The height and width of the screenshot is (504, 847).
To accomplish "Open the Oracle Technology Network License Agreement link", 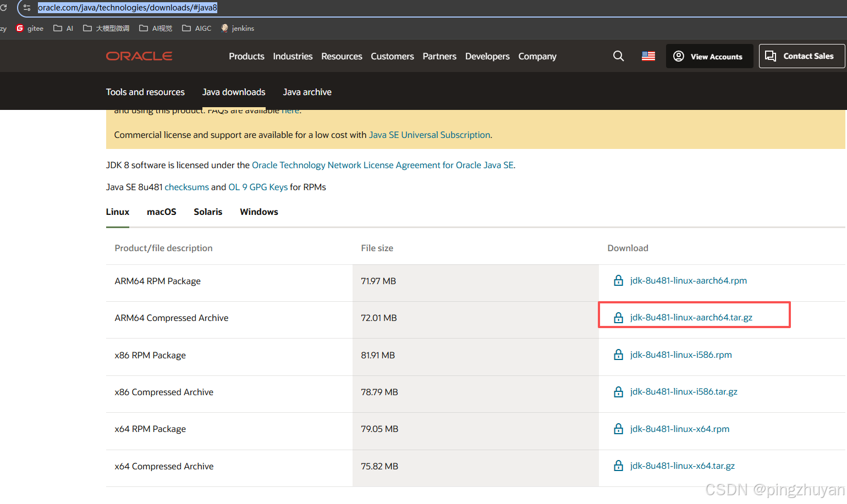I will coord(382,165).
